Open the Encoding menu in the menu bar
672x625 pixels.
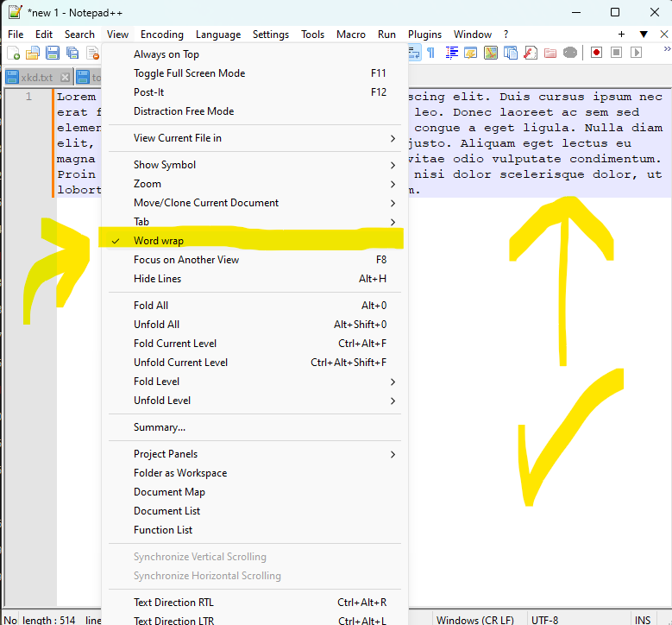tap(162, 35)
